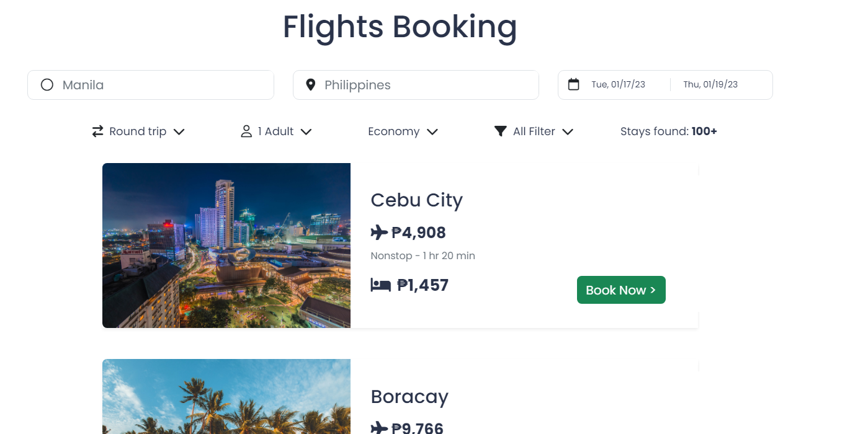Click the location pin icon beside Philippines
The width and height of the screenshot is (868, 434).
311,85
